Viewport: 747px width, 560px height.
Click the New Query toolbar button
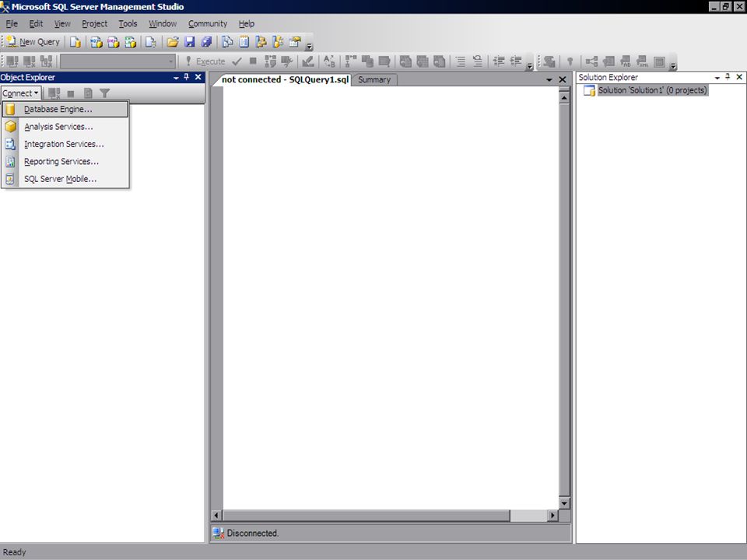[33, 42]
